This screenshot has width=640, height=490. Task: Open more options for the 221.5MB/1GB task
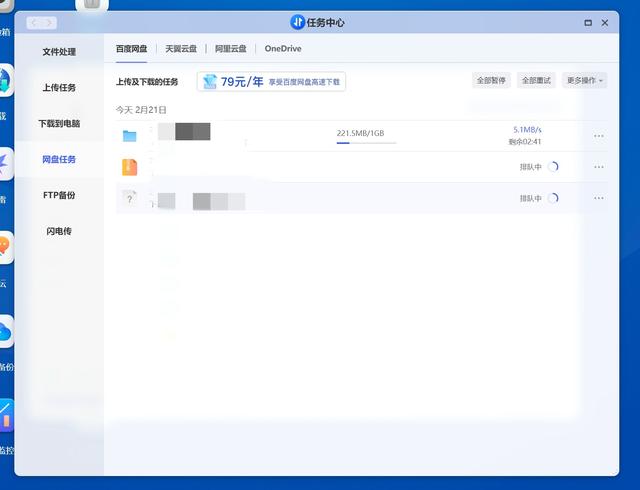click(x=599, y=136)
